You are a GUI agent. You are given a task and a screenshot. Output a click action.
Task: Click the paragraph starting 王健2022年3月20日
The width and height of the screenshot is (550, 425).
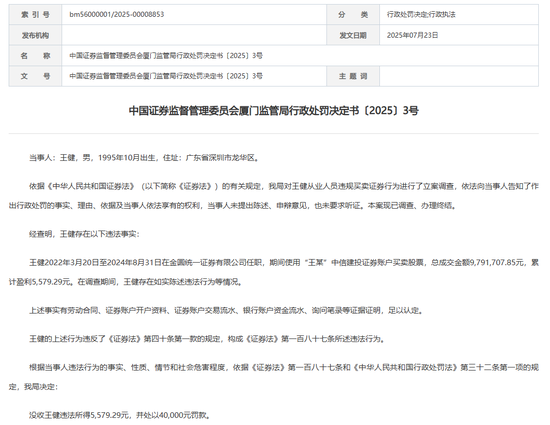point(274,272)
